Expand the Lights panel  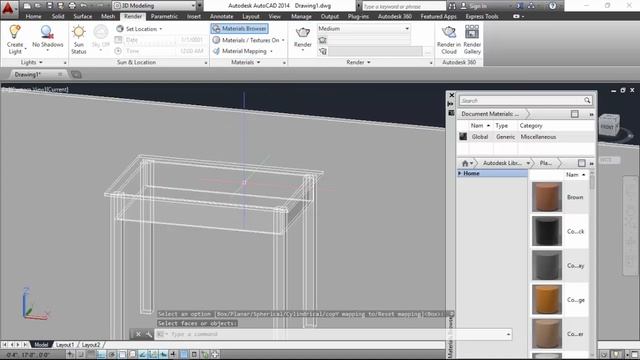[x=32, y=62]
